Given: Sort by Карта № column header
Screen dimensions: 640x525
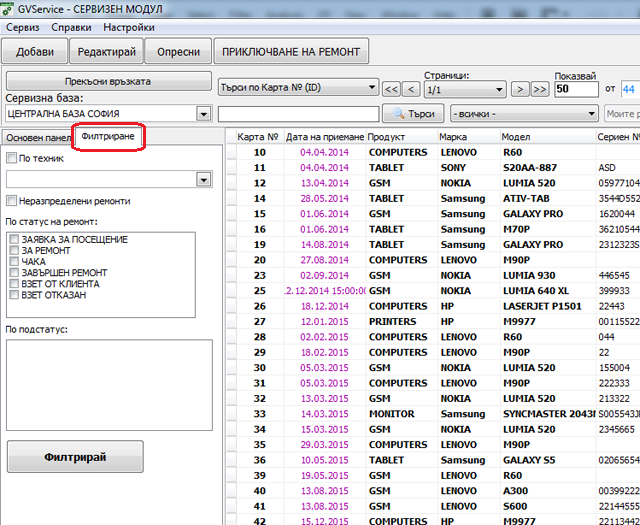Looking at the screenshot, I should click(x=258, y=137).
